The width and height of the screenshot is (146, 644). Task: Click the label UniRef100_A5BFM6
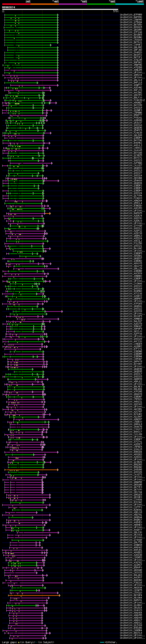coord(131,65)
